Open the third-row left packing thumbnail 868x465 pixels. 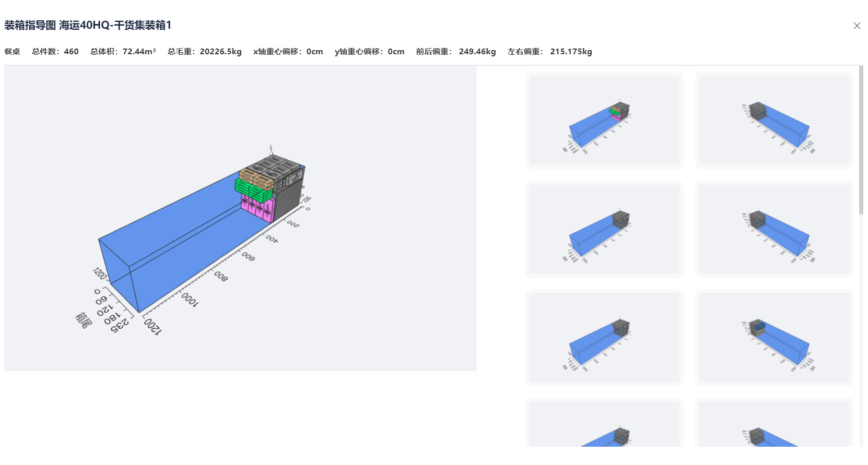tap(604, 338)
